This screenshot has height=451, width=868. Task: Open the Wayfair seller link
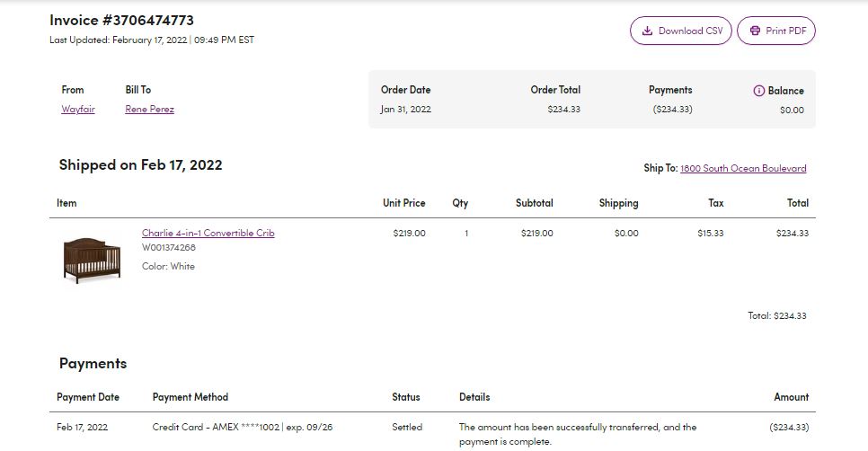click(78, 109)
